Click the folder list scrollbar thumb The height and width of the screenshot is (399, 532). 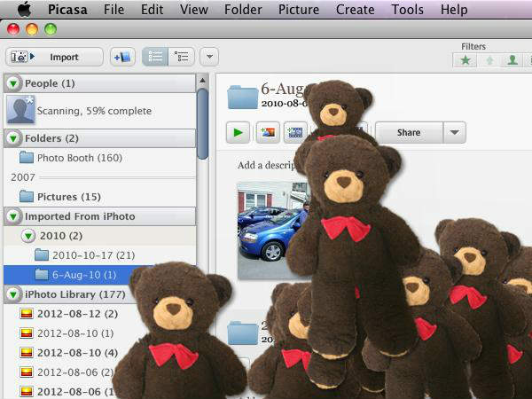202,123
